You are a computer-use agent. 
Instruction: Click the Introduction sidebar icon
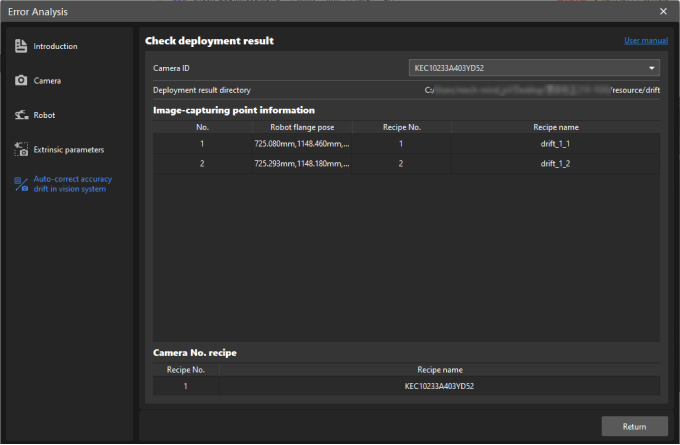(21, 46)
